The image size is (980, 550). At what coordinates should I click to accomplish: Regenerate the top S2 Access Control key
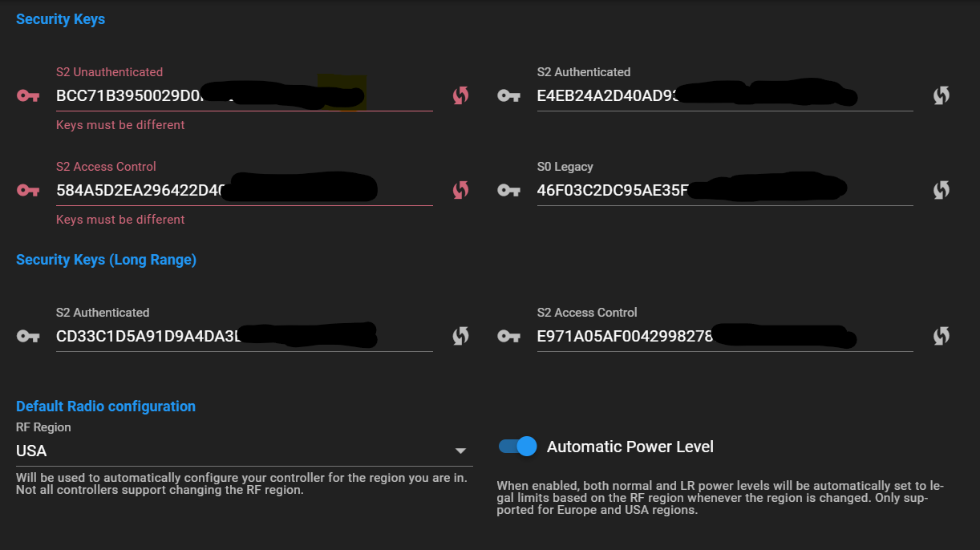coord(460,190)
